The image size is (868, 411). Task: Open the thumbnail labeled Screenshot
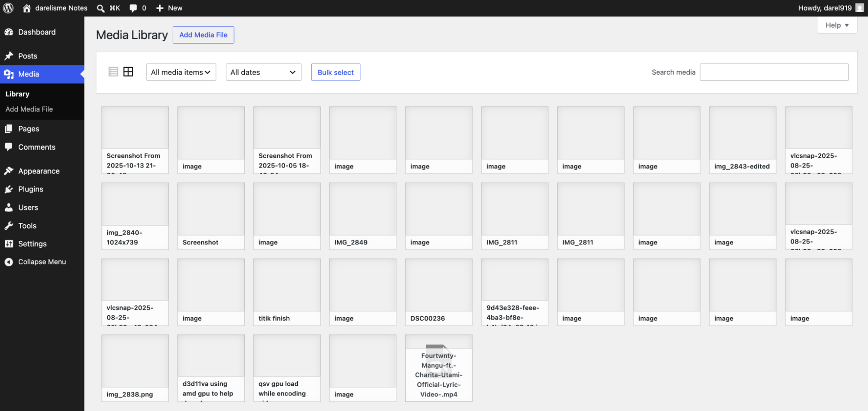click(211, 216)
